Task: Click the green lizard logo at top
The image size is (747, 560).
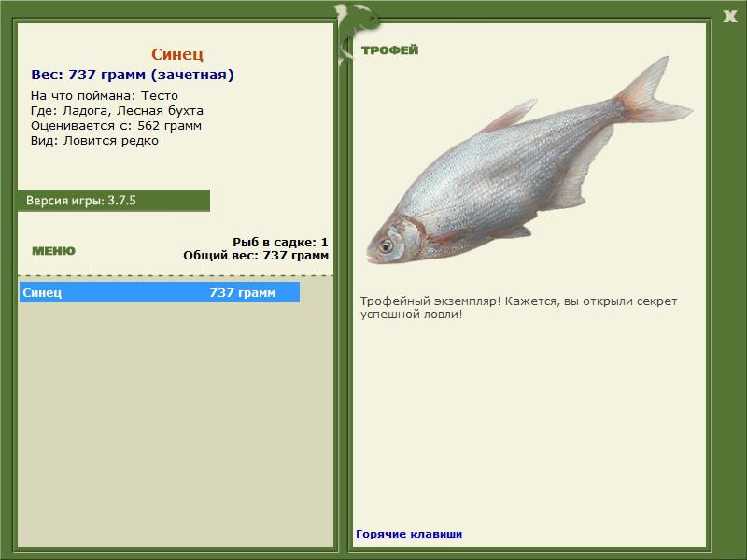Action: (356, 21)
